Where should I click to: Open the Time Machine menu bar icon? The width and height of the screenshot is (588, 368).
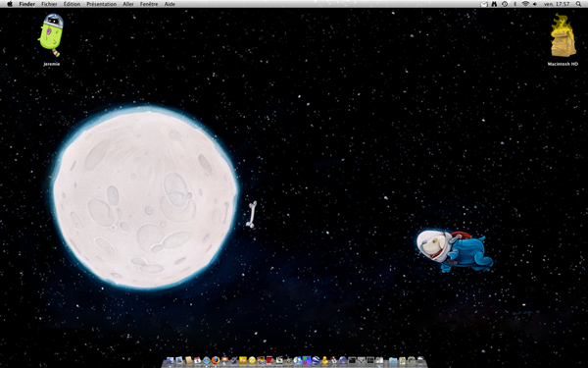(505, 4)
